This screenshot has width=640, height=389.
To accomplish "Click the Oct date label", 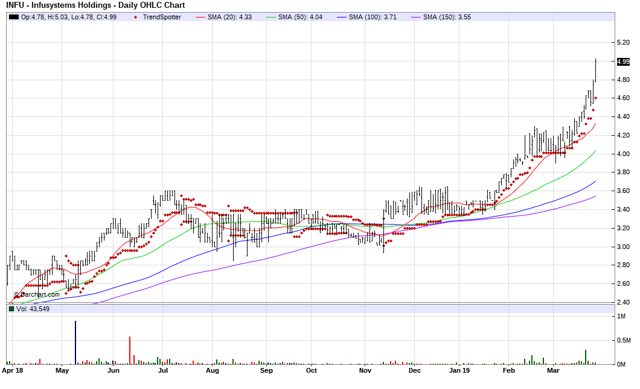I will coord(311,371).
